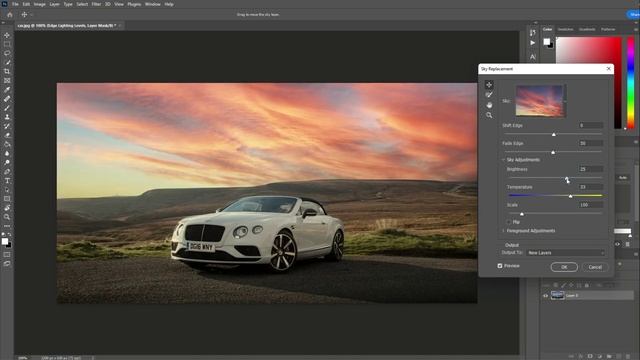Viewport: 640px width, 360px height.
Task: Collapse the Sky Adjustments section
Action: pos(503,160)
